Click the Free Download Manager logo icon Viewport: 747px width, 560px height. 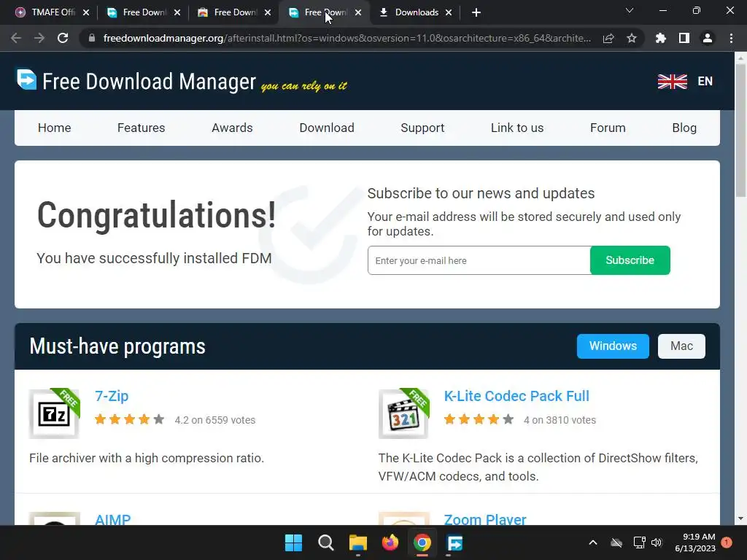pos(27,79)
